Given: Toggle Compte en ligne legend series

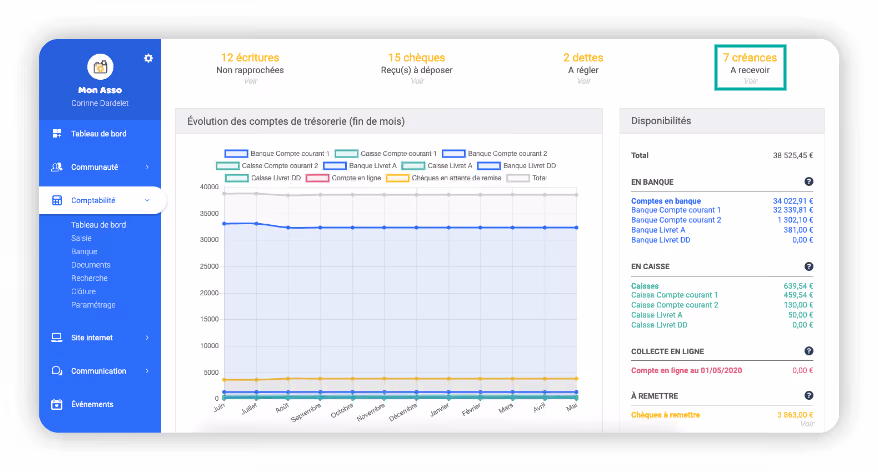Looking at the screenshot, I should [343, 178].
